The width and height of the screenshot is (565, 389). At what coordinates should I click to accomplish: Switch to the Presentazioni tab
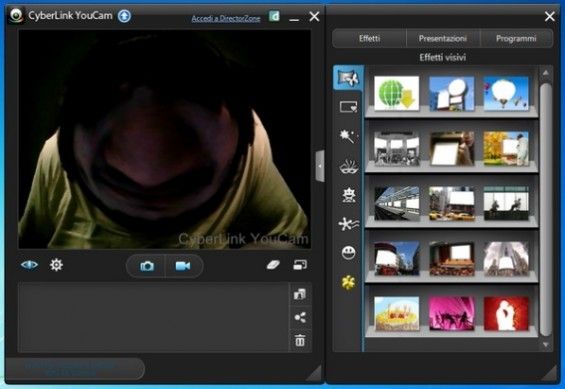(x=443, y=39)
